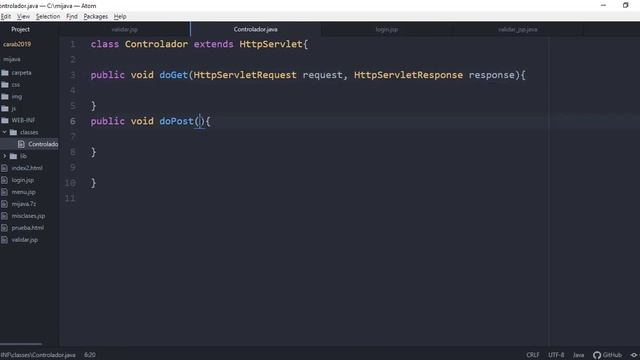Click the classes folder icon
Image resolution: width=640 pixels, height=360 pixels.
point(13,132)
